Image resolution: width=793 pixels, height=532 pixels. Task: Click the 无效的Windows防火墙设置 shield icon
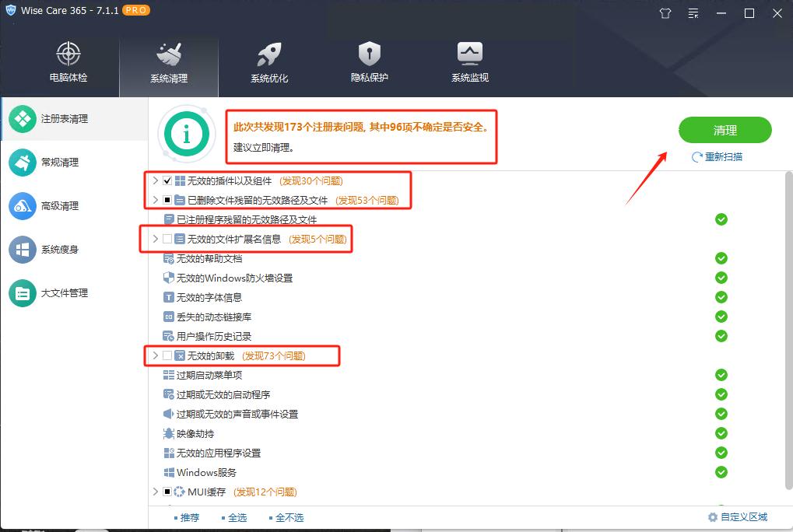(169, 278)
